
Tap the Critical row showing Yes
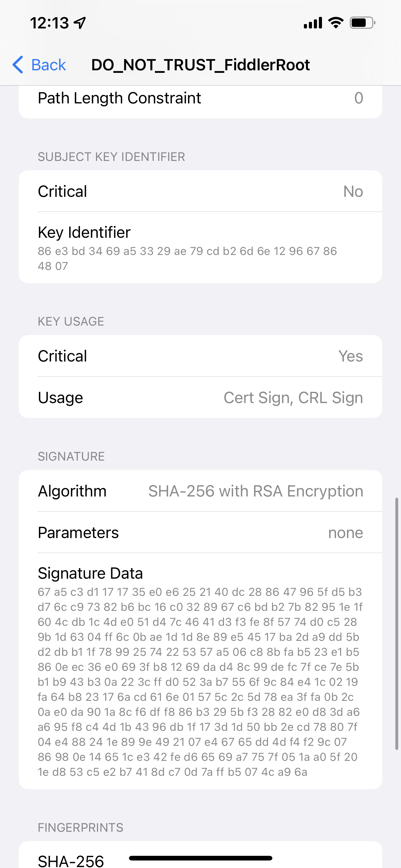(200, 356)
